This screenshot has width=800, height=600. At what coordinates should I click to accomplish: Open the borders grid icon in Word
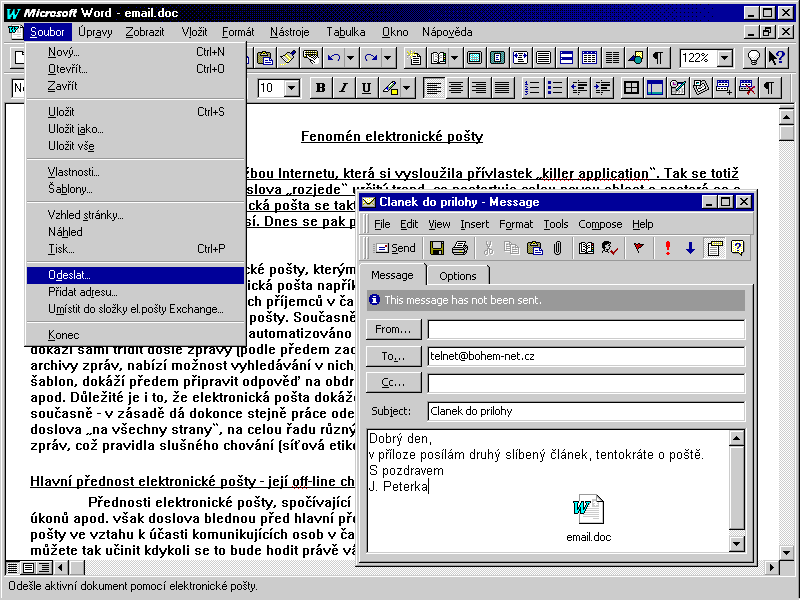point(631,88)
